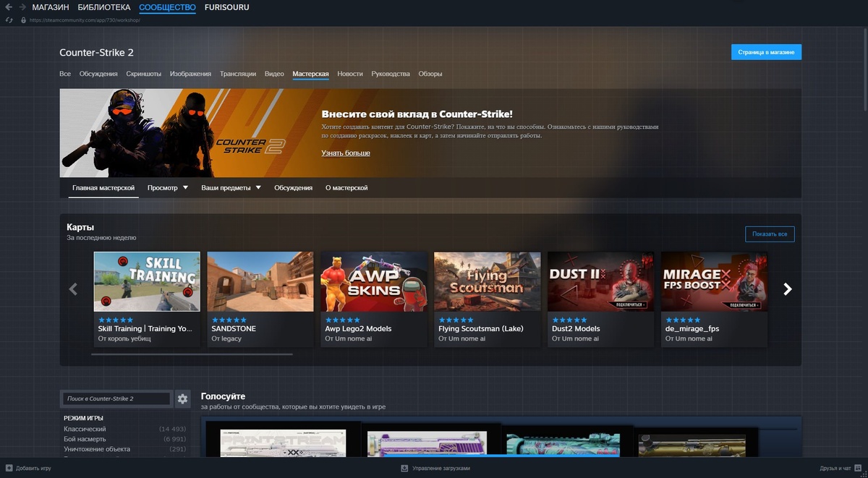Image resolution: width=868 pixels, height=478 pixels.
Task: Expand the Просмотр dropdown
Action: [x=167, y=188]
